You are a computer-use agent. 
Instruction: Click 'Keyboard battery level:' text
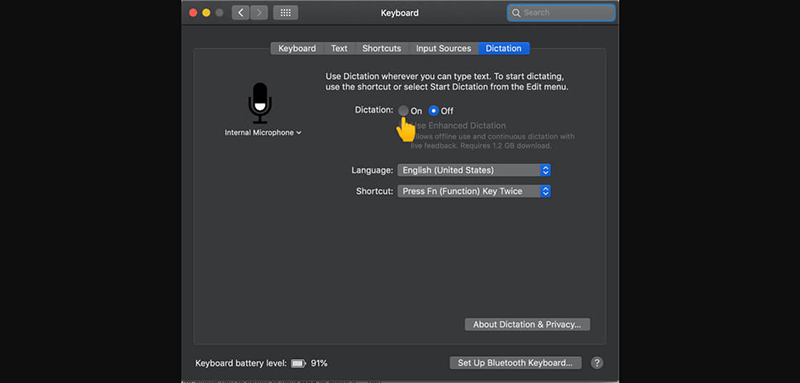coord(241,364)
